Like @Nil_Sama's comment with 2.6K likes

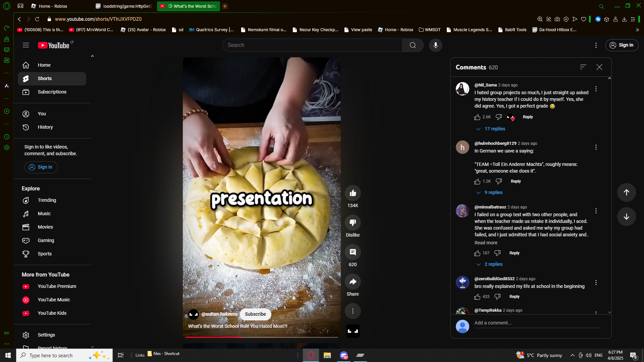[x=477, y=117]
